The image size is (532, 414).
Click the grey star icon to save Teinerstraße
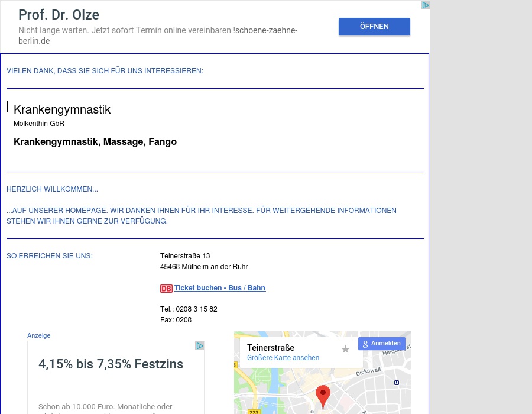pos(345,349)
